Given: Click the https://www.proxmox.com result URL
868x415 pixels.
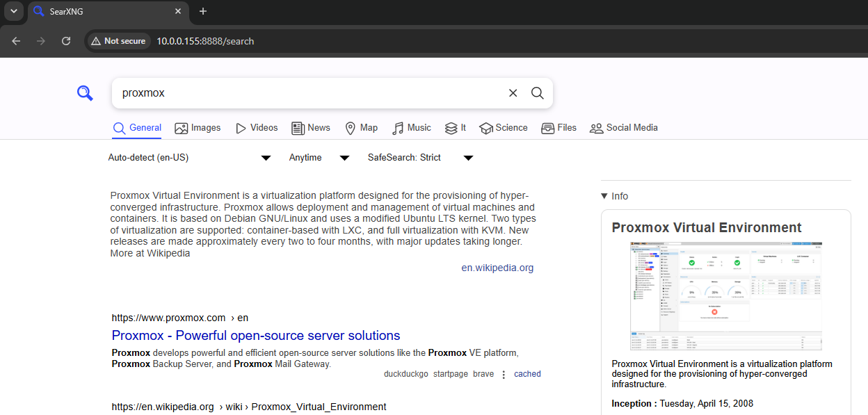Looking at the screenshot, I should point(180,318).
